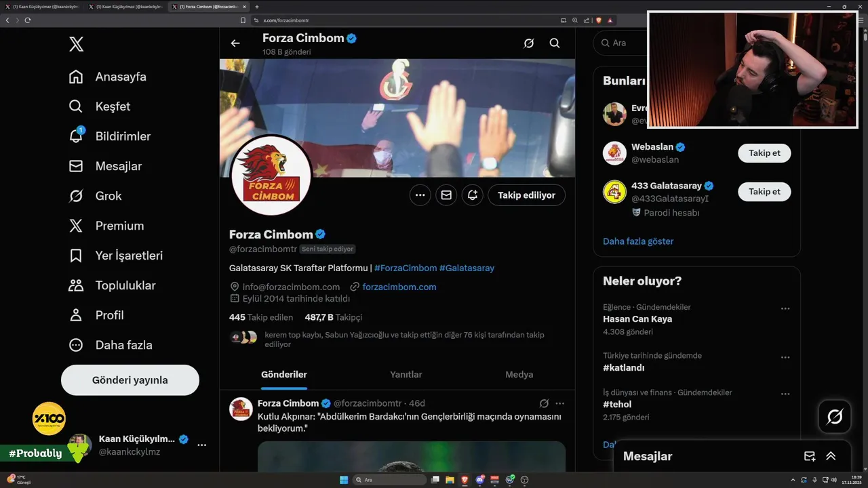Open more options for the #katlandı trend
This screenshot has height=488, width=868.
785,357
